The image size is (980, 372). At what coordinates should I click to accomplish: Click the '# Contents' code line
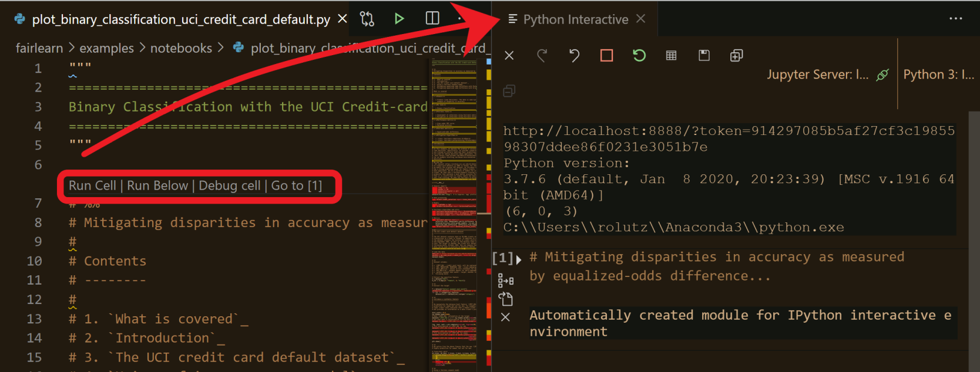(x=108, y=261)
